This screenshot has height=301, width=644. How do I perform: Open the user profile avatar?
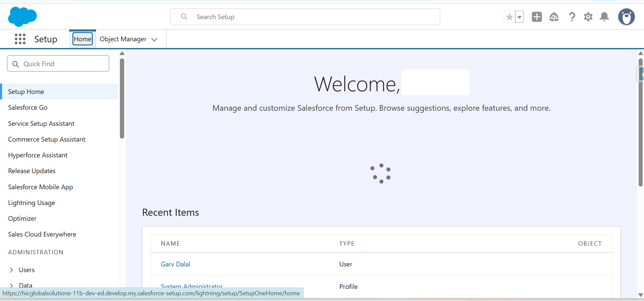(x=626, y=17)
